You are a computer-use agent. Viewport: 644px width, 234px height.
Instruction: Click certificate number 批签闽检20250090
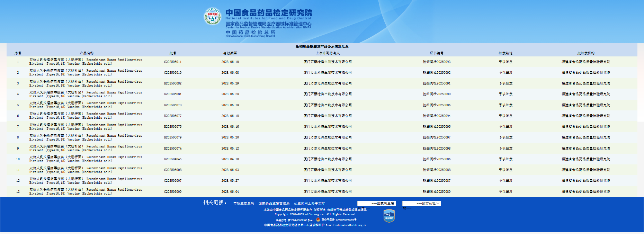point(437,94)
